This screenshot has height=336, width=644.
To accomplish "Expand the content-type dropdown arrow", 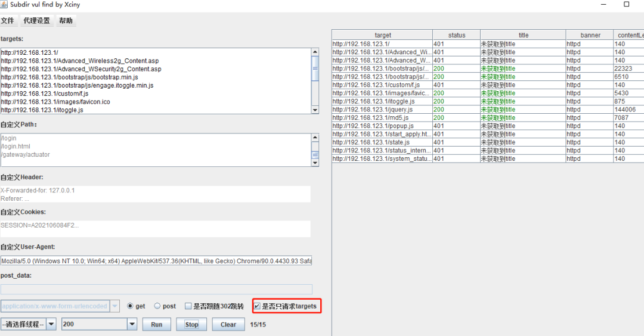I will click(115, 306).
